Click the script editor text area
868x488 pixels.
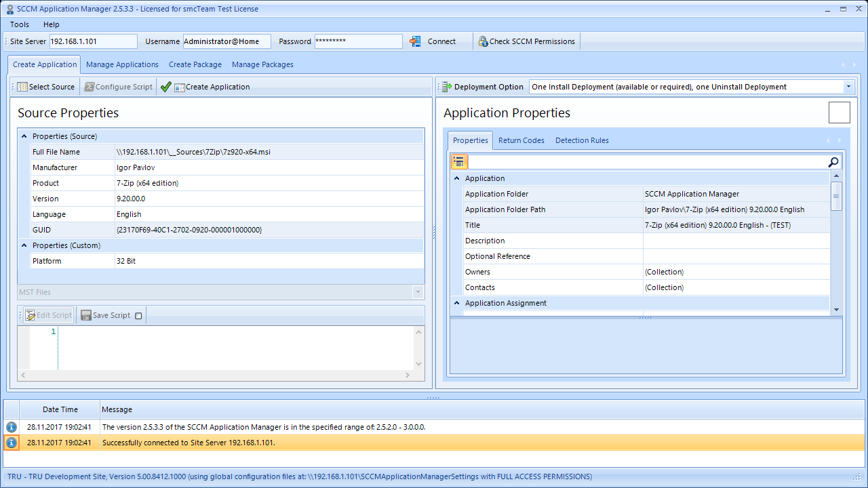[235, 348]
